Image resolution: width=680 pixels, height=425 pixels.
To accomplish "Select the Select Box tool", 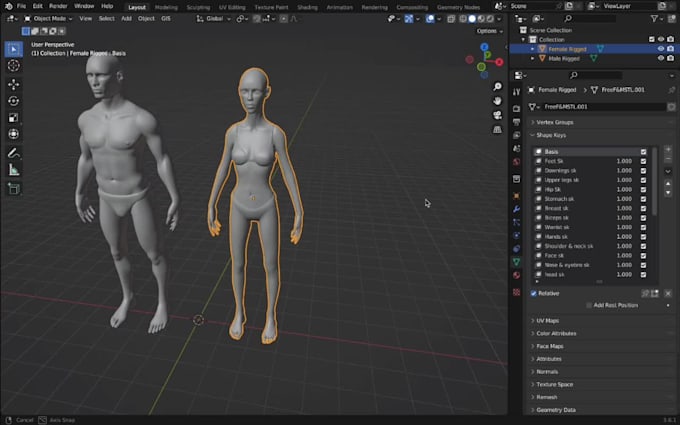I will click(13, 49).
